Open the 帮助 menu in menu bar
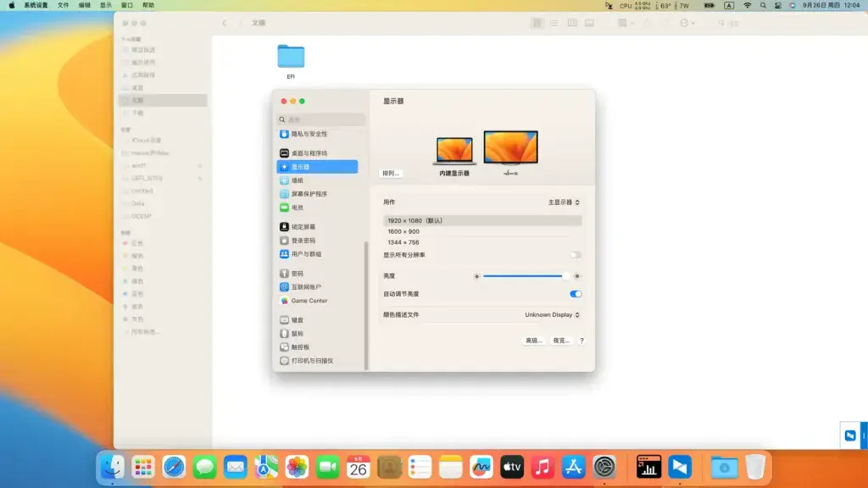The height and width of the screenshot is (488, 868). click(x=148, y=6)
